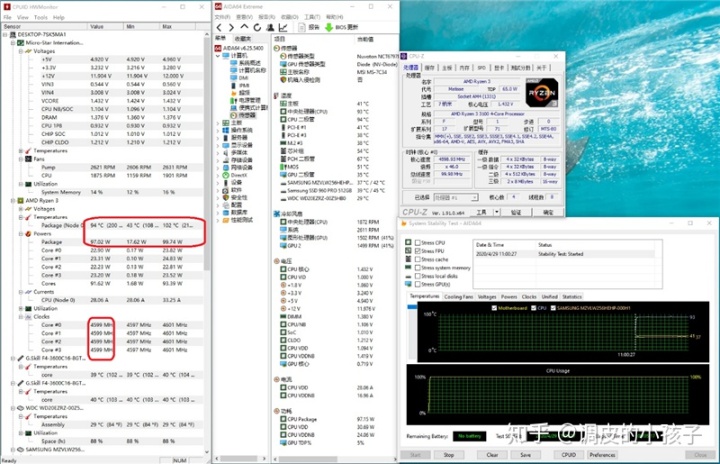Expand the G.Skill F4-3600C16 first node in HWMonitor
The height and width of the screenshot is (464, 720).
click(x=13, y=358)
